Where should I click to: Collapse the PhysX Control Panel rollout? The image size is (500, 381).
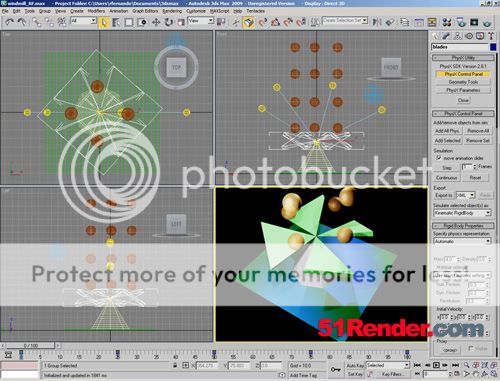tap(463, 114)
